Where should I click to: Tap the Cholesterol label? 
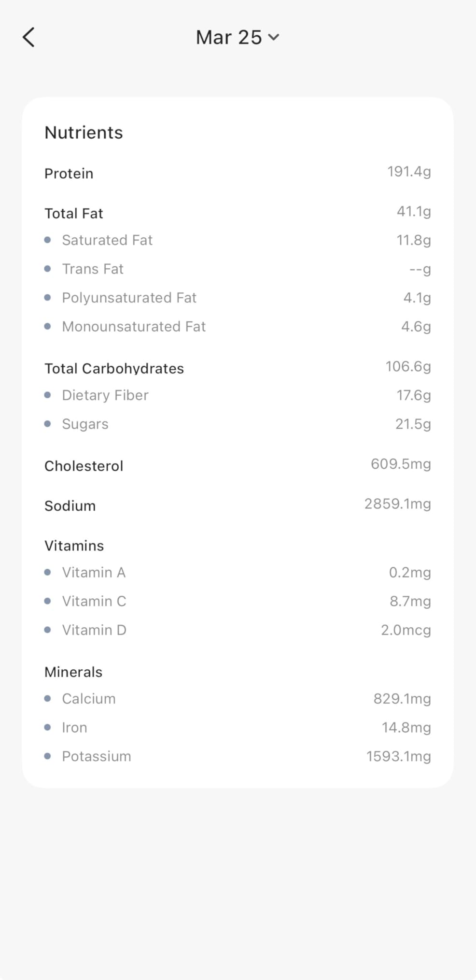pyautogui.click(x=84, y=466)
